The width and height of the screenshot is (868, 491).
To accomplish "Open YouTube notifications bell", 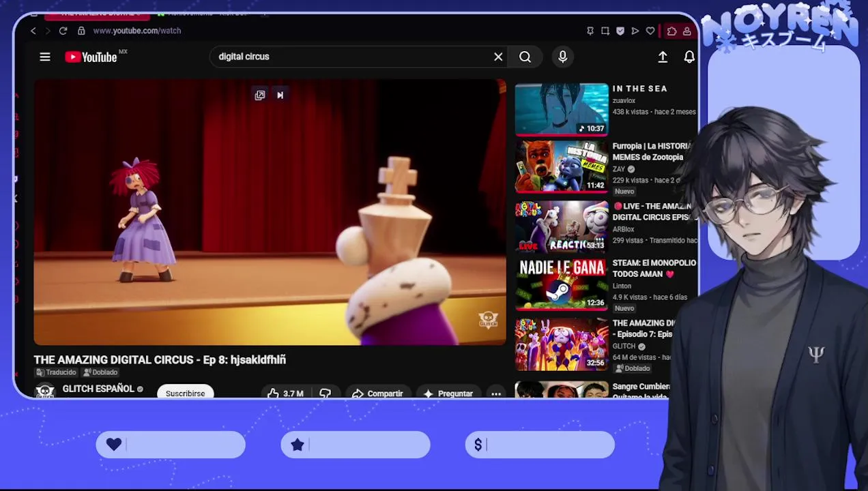I will click(689, 57).
